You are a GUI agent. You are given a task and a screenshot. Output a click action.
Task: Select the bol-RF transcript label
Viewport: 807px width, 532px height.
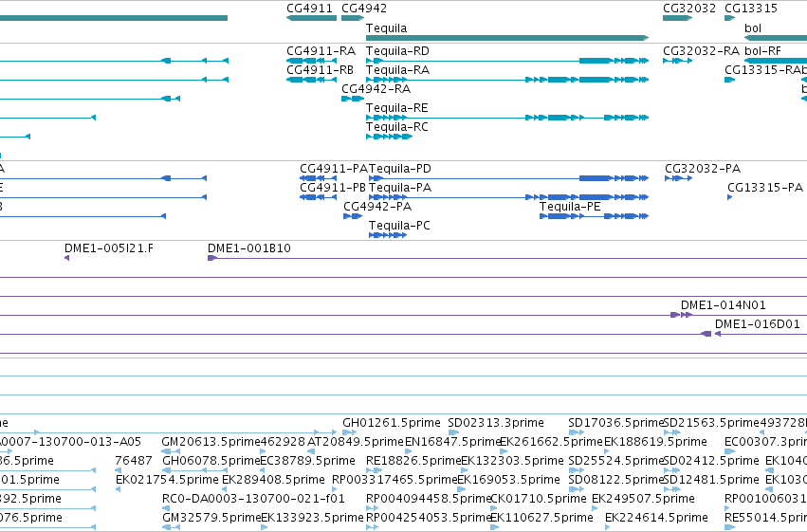pyautogui.click(x=762, y=51)
